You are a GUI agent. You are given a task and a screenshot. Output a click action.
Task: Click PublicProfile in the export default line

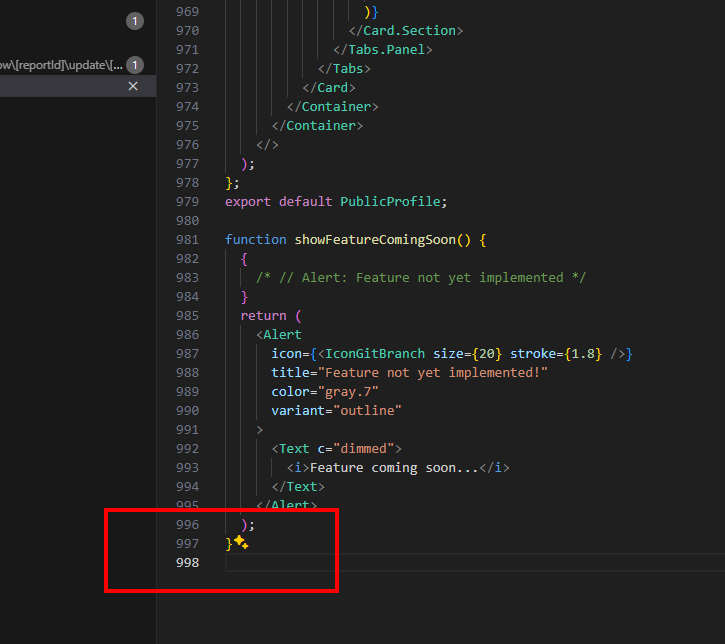[x=390, y=202]
